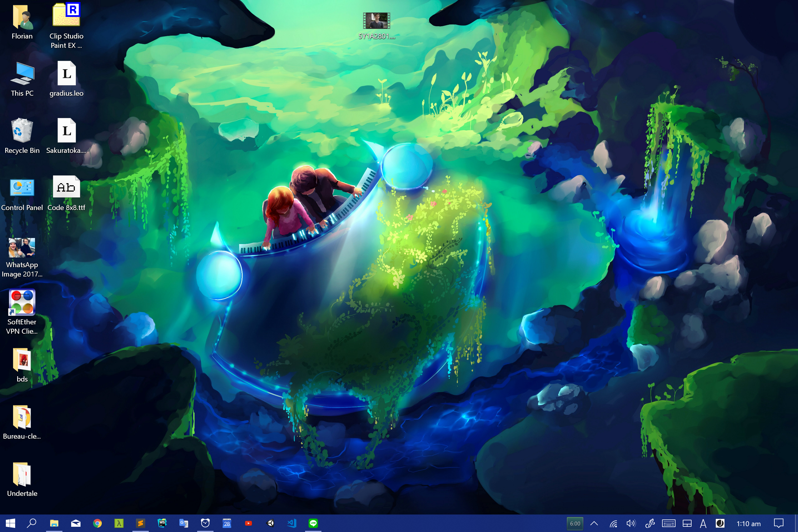Open Google Translate taskbar icon
The width and height of the screenshot is (798, 532).
click(183, 523)
